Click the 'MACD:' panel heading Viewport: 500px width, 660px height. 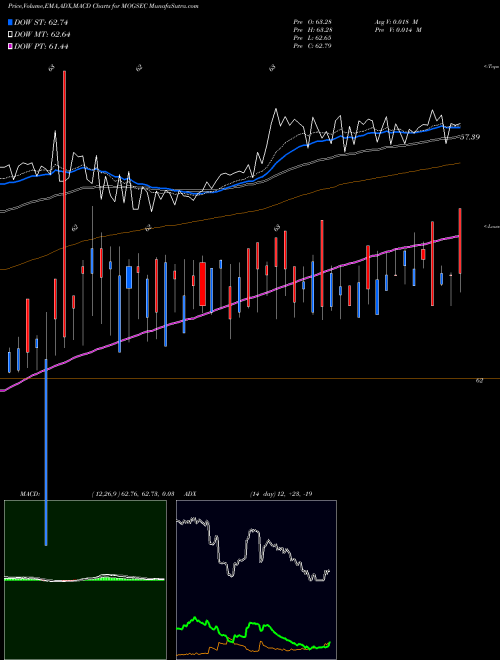pyautogui.click(x=29, y=494)
